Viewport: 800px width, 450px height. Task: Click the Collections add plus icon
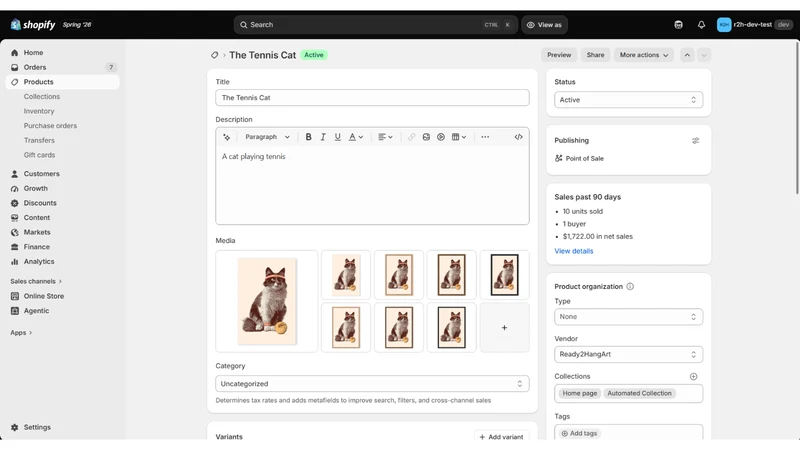tap(693, 377)
